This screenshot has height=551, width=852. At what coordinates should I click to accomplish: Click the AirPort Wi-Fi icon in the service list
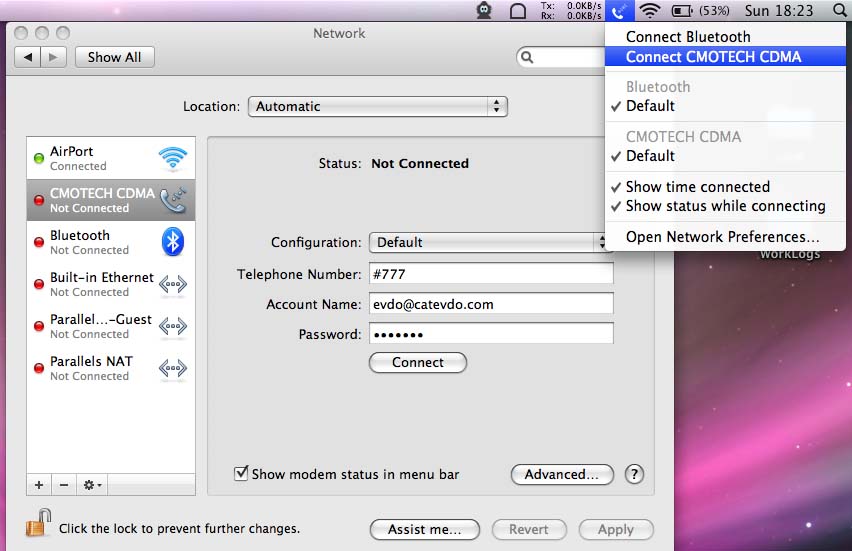173,158
